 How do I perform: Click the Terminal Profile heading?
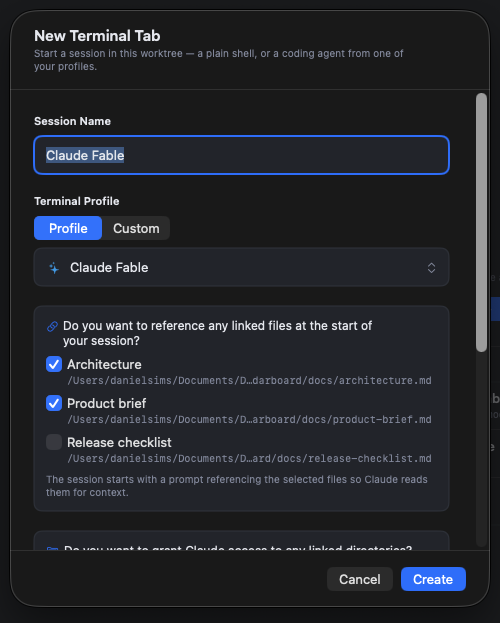coord(77,201)
